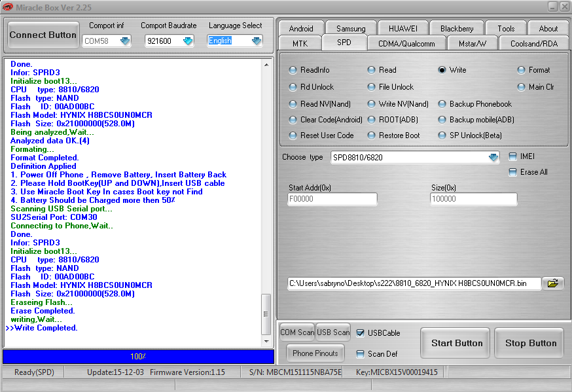
Task: Click the 'Definition Applied' log line
Action: click(43, 166)
